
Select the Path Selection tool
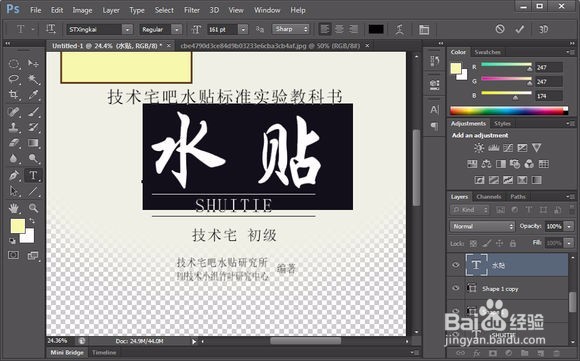pyautogui.click(x=14, y=191)
